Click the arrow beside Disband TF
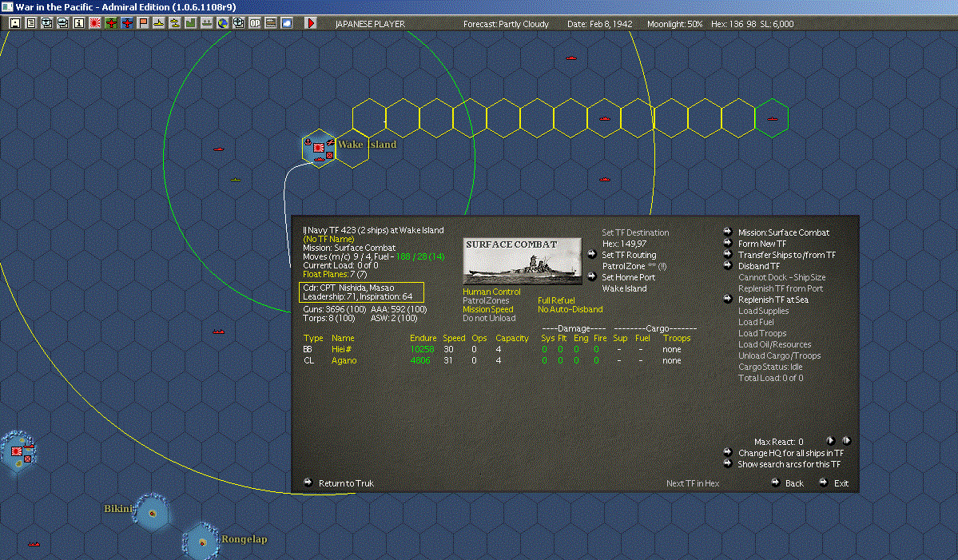The height and width of the screenshot is (560, 958). (728, 266)
